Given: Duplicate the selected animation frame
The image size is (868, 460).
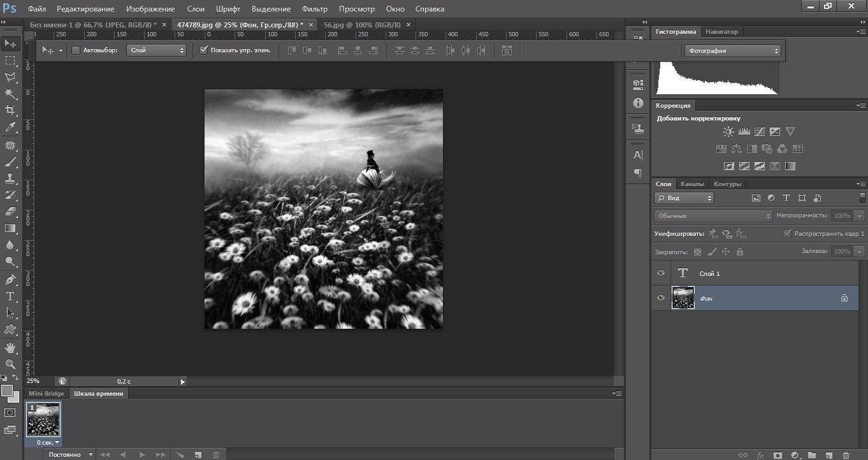Looking at the screenshot, I should (x=199, y=455).
